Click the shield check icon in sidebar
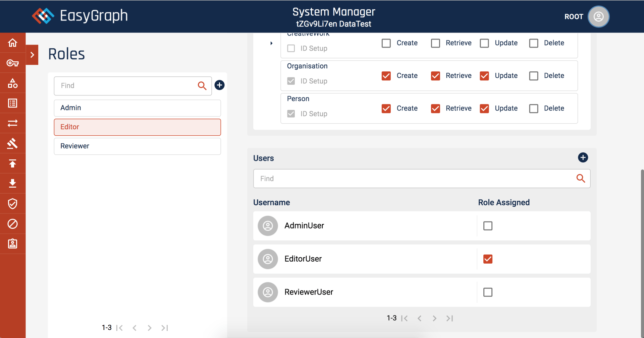The image size is (644, 338). [x=12, y=204]
